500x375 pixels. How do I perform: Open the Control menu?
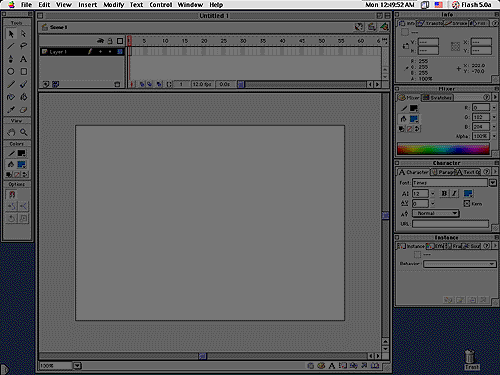(x=161, y=5)
